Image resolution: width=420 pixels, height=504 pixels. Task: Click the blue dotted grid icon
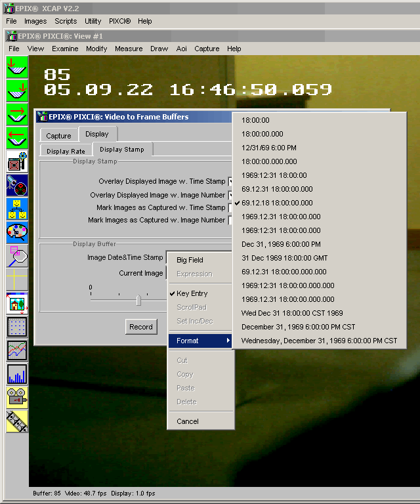(x=17, y=327)
